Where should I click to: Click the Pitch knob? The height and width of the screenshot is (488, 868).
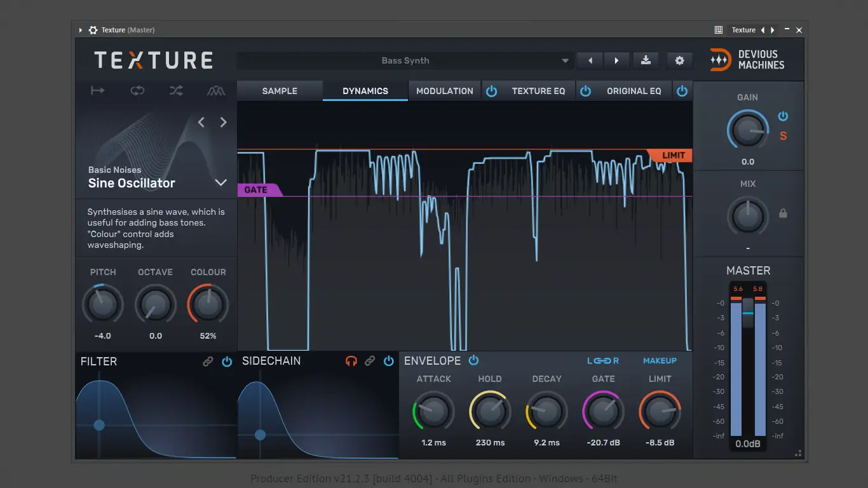click(103, 304)
